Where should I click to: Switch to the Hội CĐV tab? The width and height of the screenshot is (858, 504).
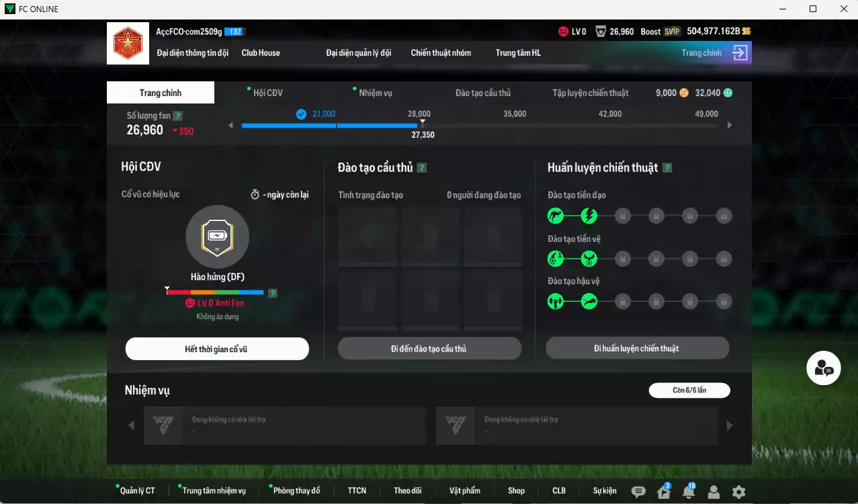pyautogui.click(x=267, y=93)
